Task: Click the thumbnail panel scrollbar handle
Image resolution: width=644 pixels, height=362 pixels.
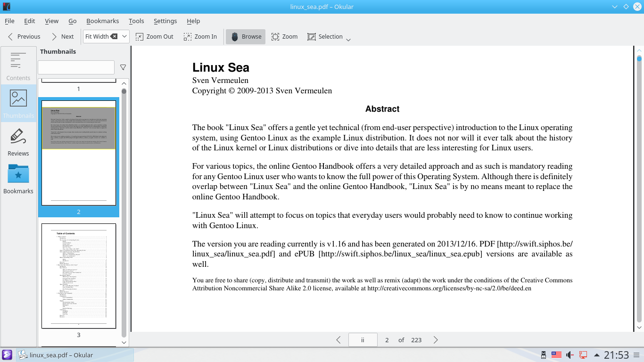Action: click(124, 91)
